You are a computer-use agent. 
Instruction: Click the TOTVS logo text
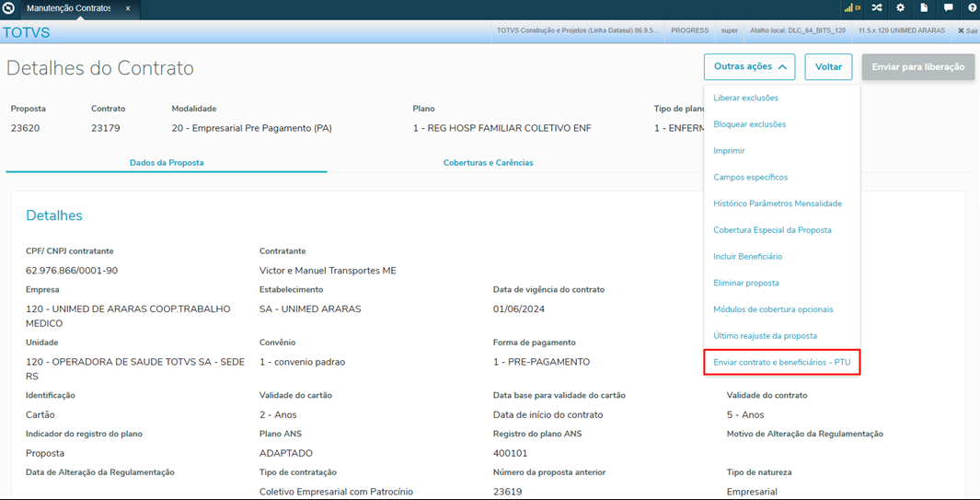click(x=27, y=33)
